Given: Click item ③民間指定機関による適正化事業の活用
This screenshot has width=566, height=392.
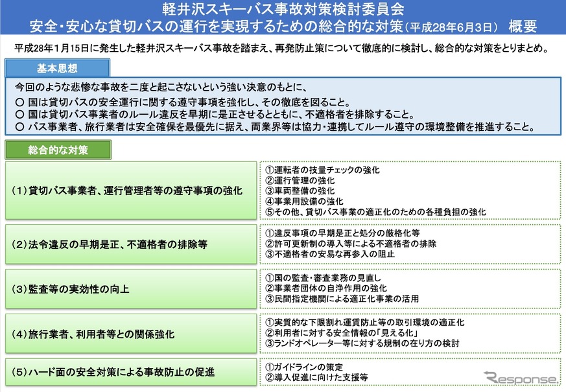Looking at the screenshot, I should [342, 298].
